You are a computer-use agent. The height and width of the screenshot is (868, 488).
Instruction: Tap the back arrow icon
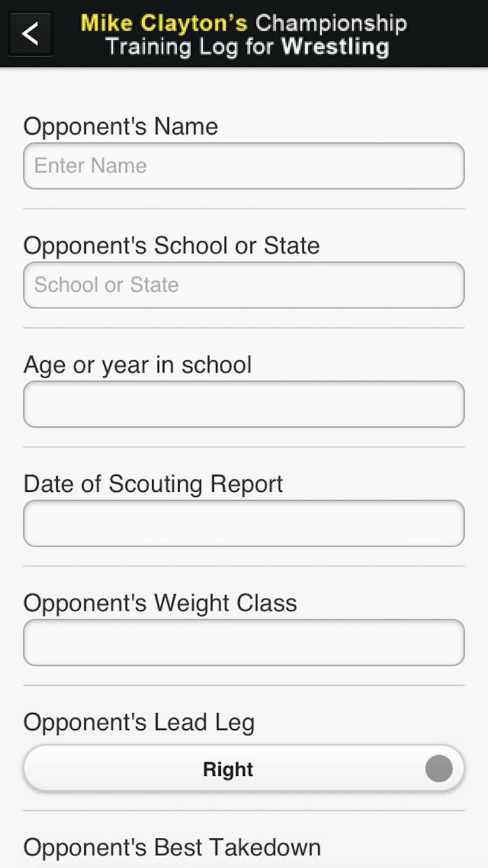(x=29, y=33)
